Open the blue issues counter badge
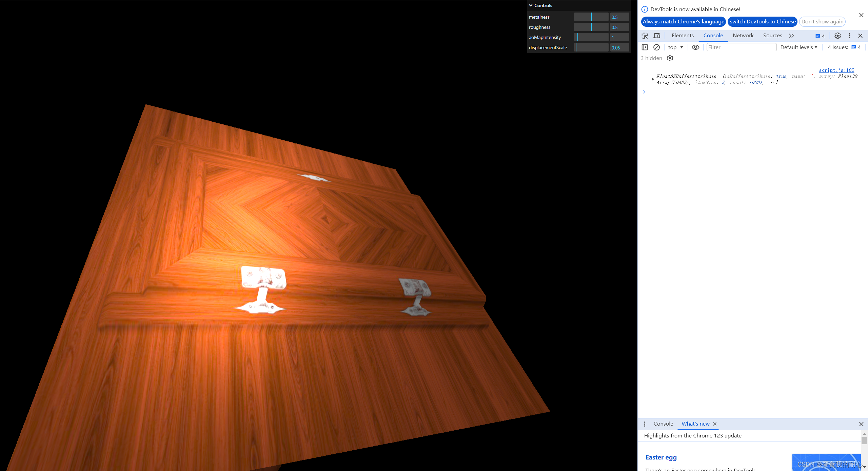The width and height of the screenshot is (868, 471). 820,36
